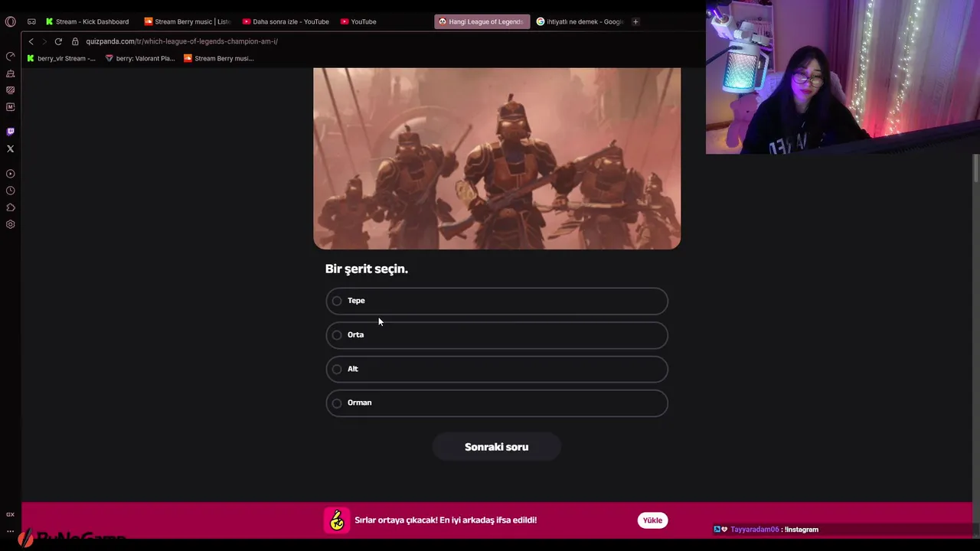
Task: Click the Sonraki soru button
Action: click(496, 447)
